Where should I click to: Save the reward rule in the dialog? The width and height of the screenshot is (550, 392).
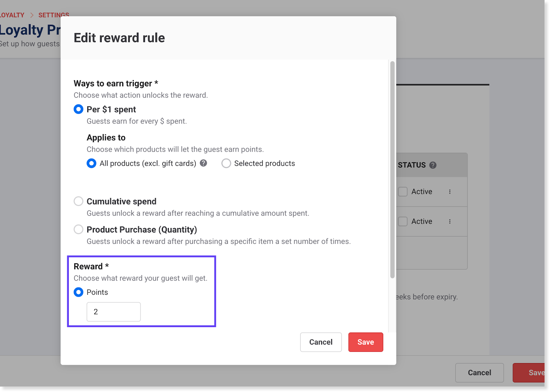pos(365,342)
